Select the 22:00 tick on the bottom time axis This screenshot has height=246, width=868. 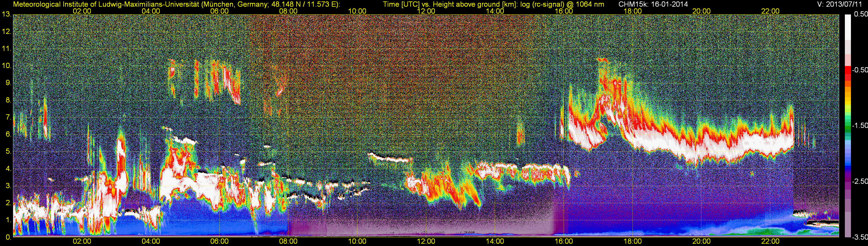[x=770, y=241]
